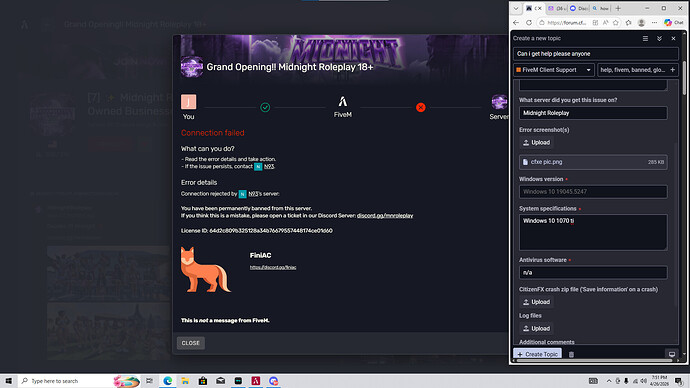Click the favorites star icon in address bar
This screenshot has width=690, height=388.
tap(616, 22)
